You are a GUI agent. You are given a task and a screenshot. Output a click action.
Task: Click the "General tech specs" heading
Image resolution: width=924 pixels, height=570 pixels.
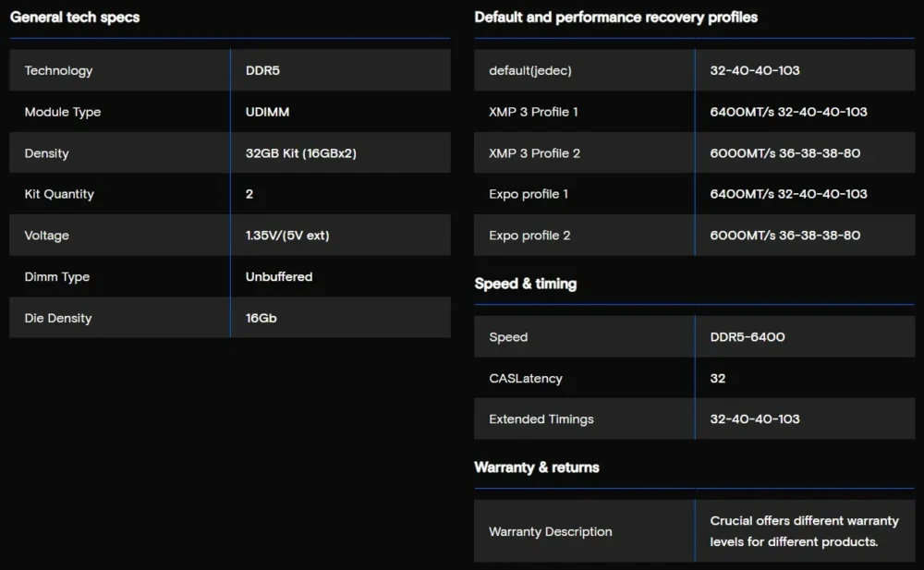click(x=75, y=18)
